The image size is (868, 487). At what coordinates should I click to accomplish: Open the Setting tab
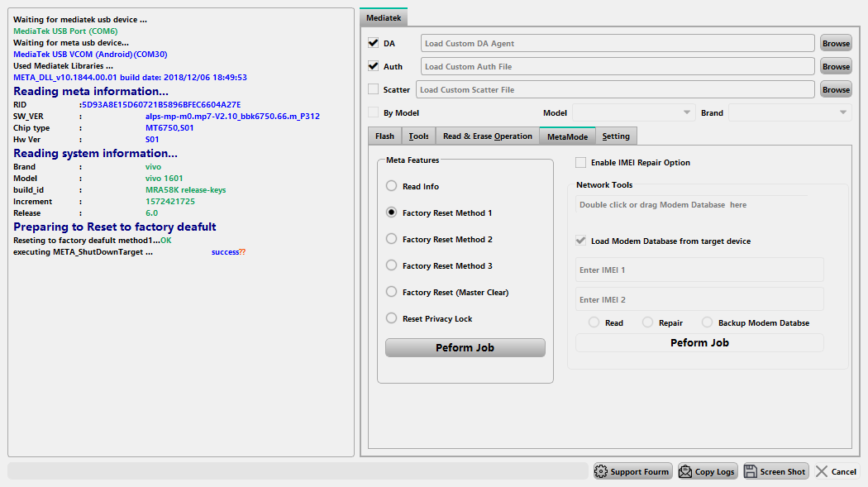[616, 136]
